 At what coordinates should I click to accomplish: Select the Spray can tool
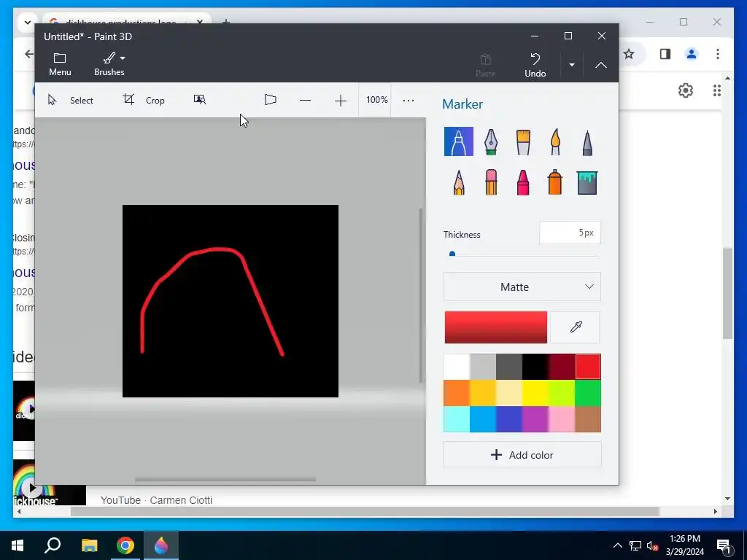pyautogui.click(x=555, y=182)
